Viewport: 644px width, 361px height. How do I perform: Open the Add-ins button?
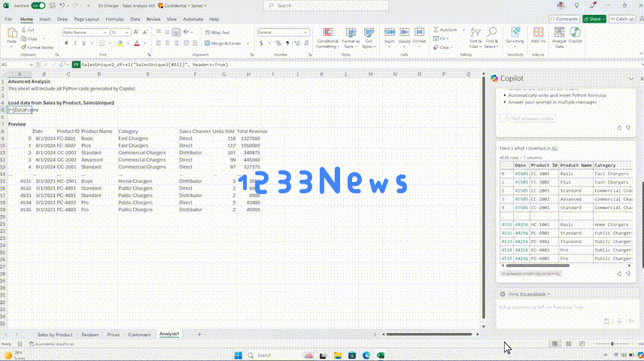[538, 36]
